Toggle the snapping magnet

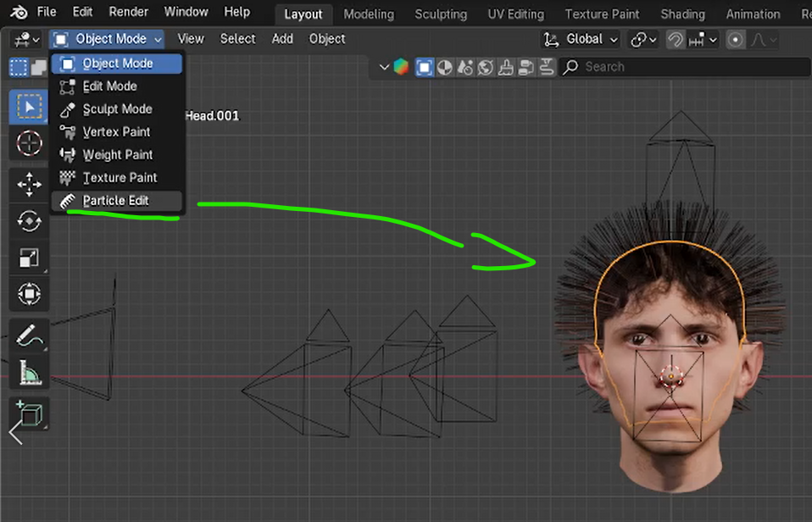676,39
